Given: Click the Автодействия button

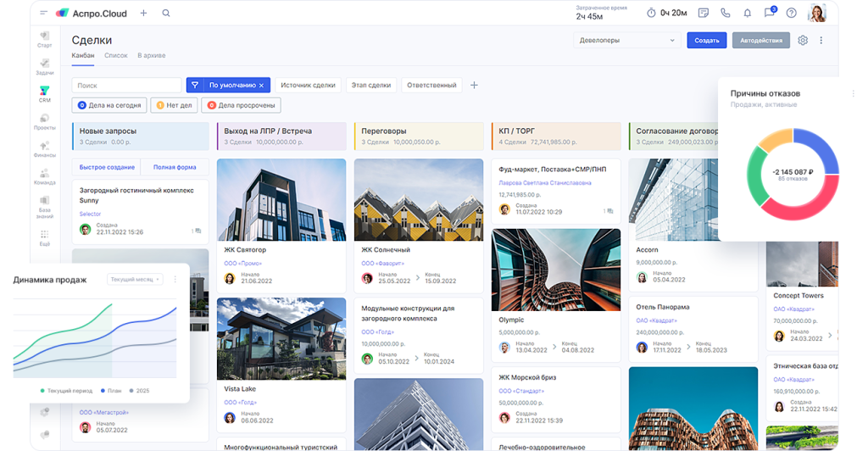Looking at the screenshot, I should [x=760, y=40].
